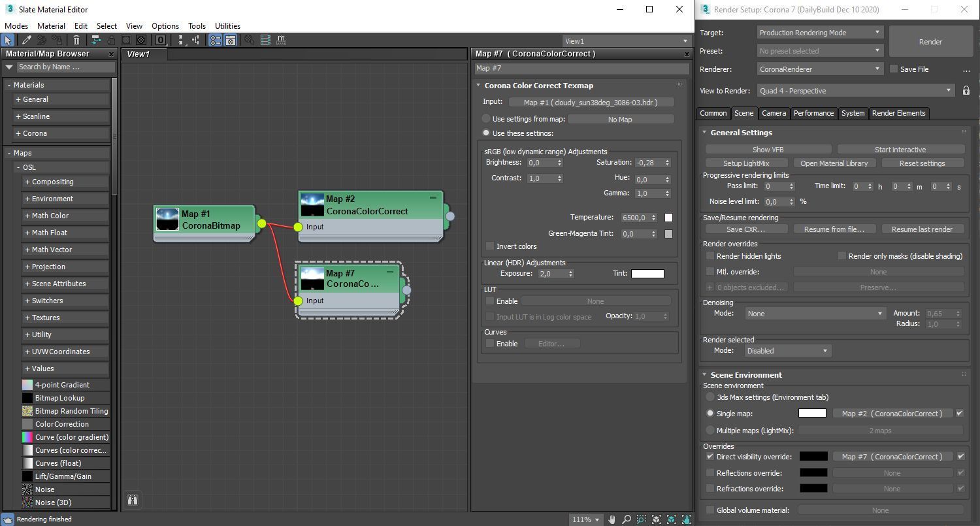Click the stacked layers toolbar icon

(265, 40)
